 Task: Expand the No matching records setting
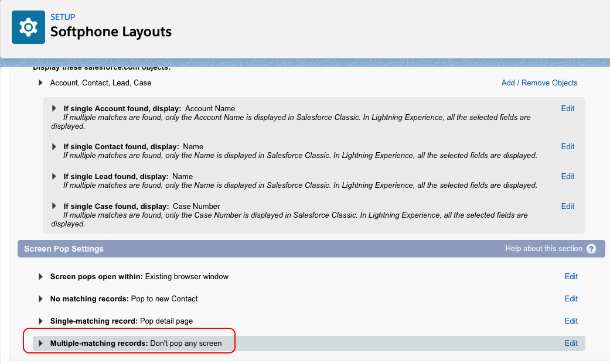[40, 298]
